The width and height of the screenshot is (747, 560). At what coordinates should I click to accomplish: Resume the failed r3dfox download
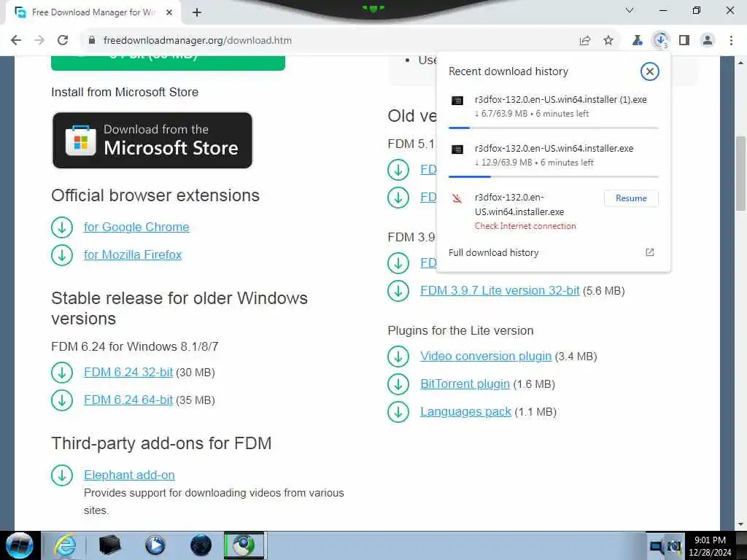tap(631, 198)
